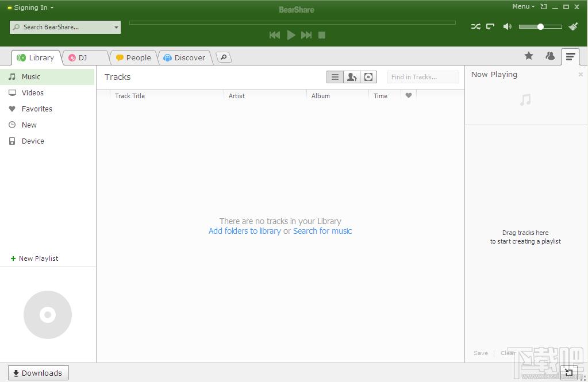Click the New clock icon
588x382 pixels.
12,125
